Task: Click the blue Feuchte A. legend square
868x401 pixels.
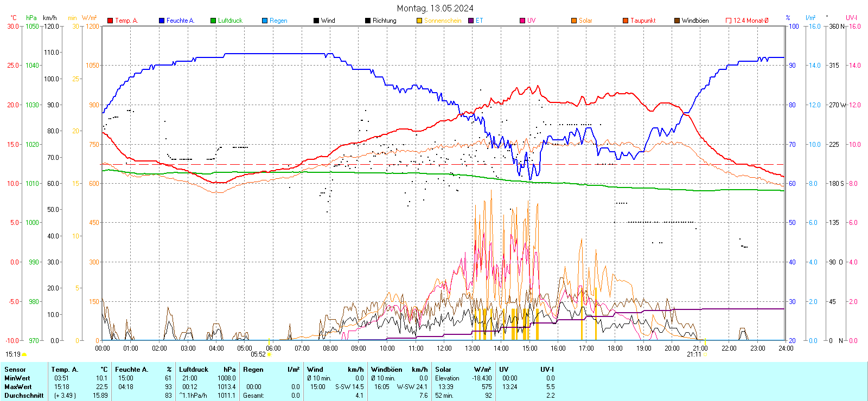Action: coord(162,21)
